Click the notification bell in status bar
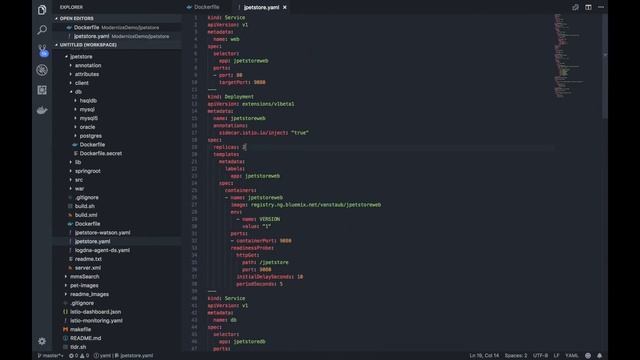Image resolution: width=640 pixels, height=360 pixels. click(x=599, y=356)
